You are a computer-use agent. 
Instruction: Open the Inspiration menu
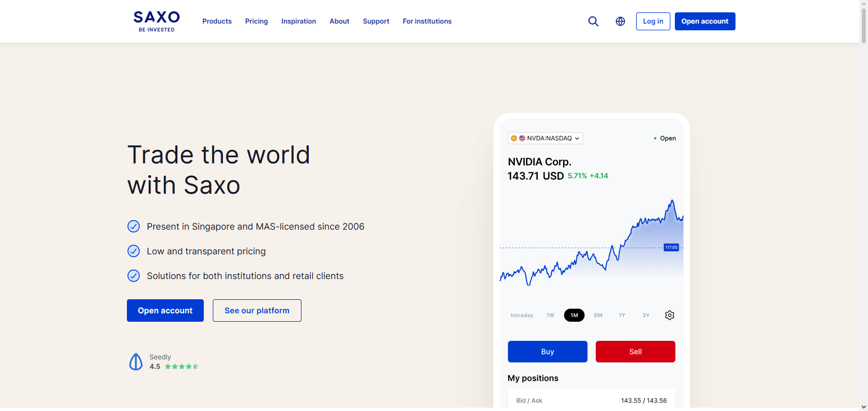pyautogui.click(x=299, y=21)
